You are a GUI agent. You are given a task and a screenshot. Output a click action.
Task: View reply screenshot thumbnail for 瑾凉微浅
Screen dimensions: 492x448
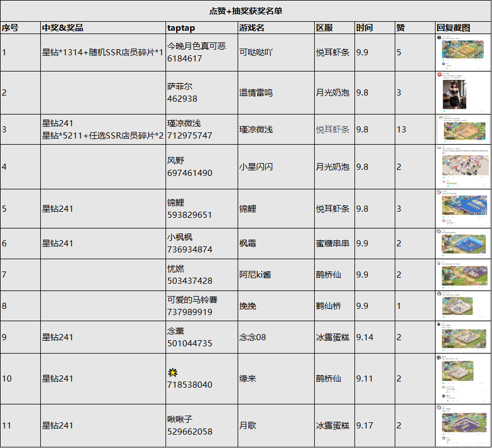462,130
